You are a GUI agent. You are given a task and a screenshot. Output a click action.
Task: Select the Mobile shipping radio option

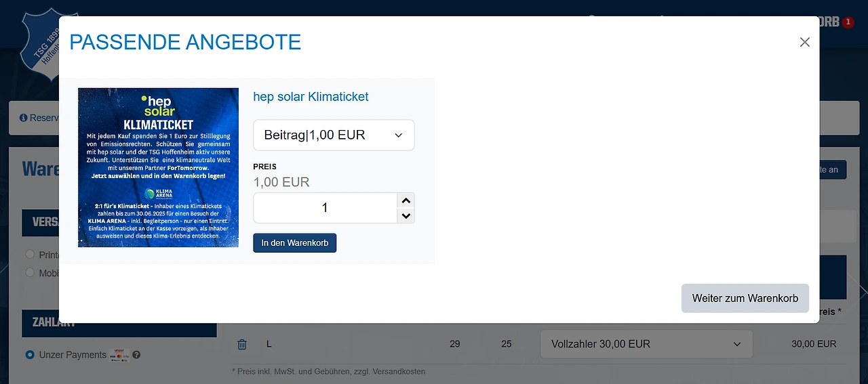pos(30,272)
